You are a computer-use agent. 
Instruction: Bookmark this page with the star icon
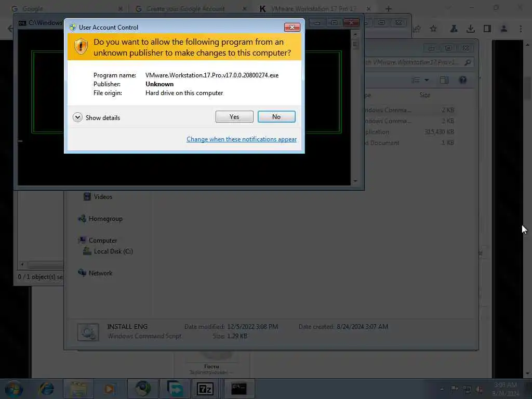433,29
